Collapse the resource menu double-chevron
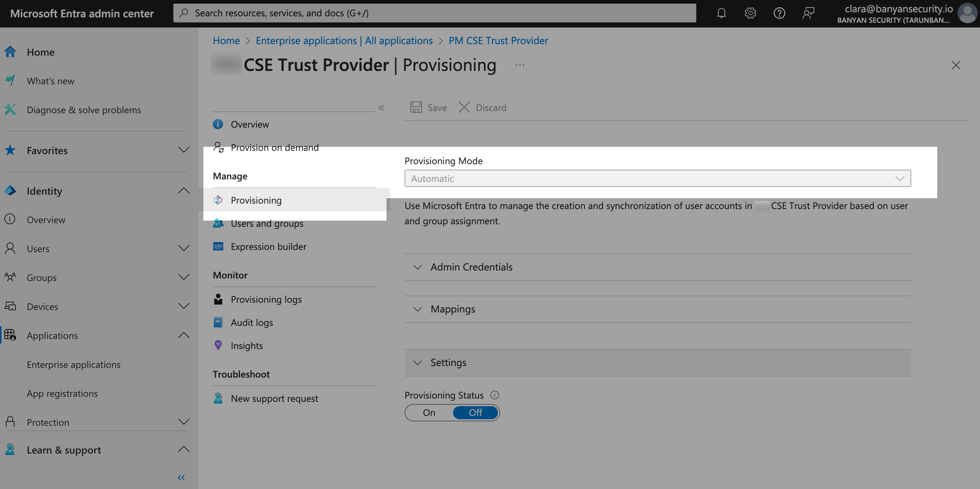Viewport: 980px width, 489px height. 381,108
